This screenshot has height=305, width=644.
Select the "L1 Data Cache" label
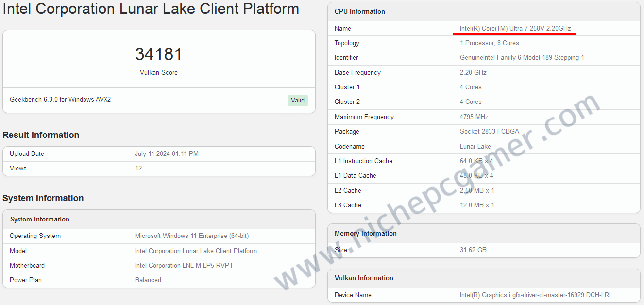tap(356, 176)
